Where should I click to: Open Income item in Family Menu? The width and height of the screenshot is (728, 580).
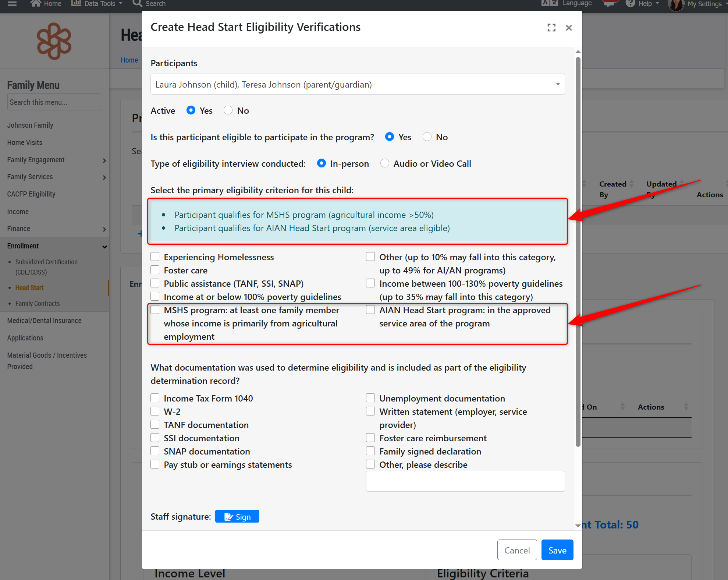point(18,212)
